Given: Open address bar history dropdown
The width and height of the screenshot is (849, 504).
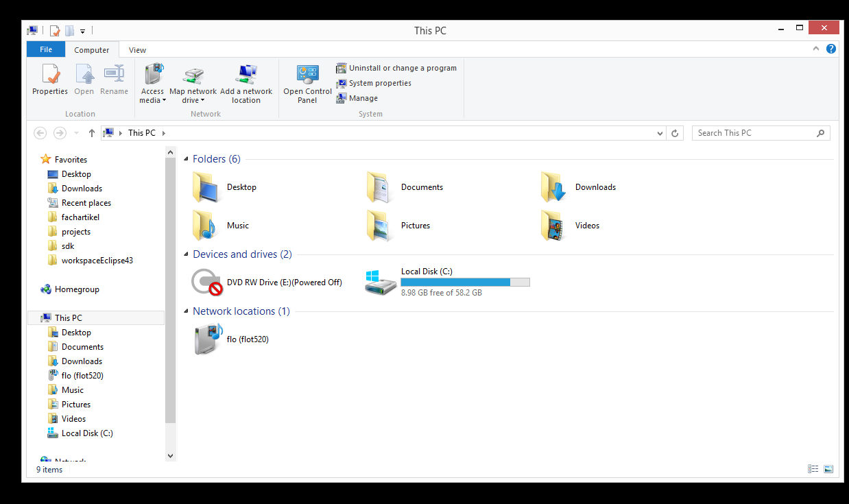Looking at the screenshot, I should 660,133.
